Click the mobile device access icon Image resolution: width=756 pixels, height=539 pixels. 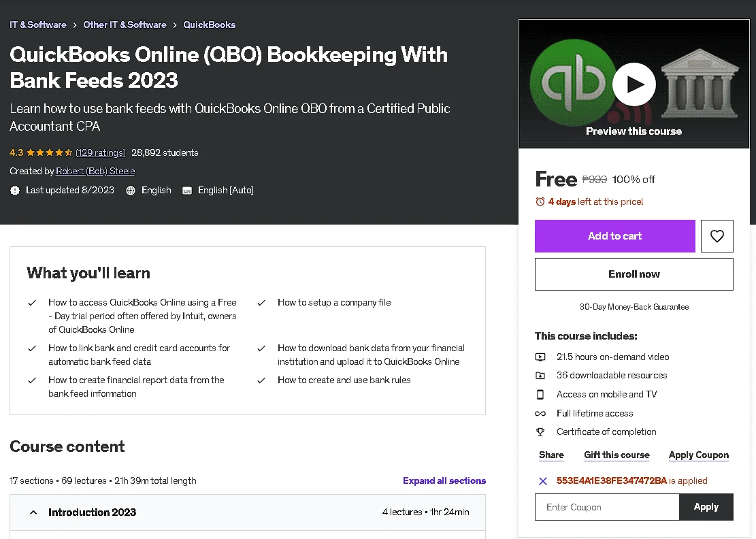(x=540, y=394)
